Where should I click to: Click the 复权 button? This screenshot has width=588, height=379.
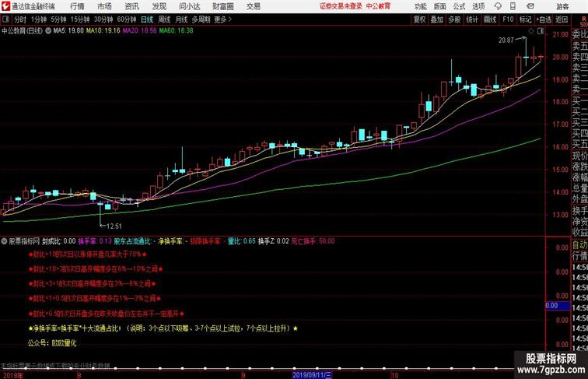click(x=420, y=19)
